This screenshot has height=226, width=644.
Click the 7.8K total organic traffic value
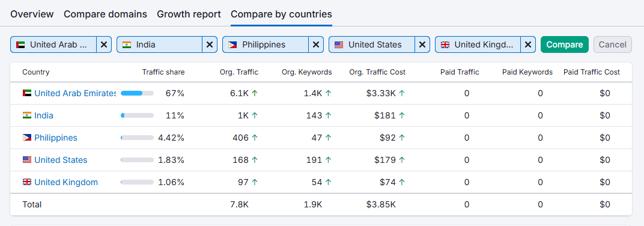240,204
